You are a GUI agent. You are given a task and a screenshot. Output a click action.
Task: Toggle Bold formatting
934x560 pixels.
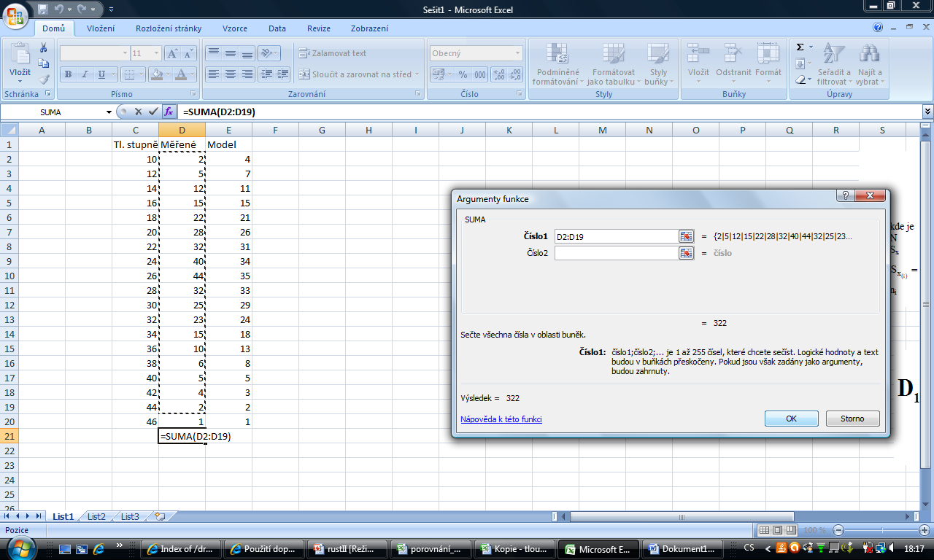[68, 74]
